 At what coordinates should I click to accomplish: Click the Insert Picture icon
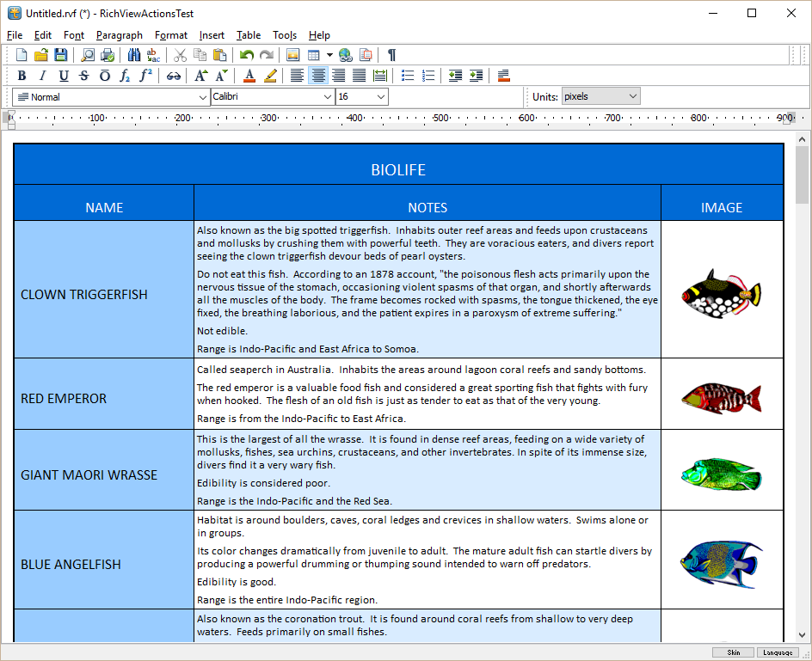(292, 55)
